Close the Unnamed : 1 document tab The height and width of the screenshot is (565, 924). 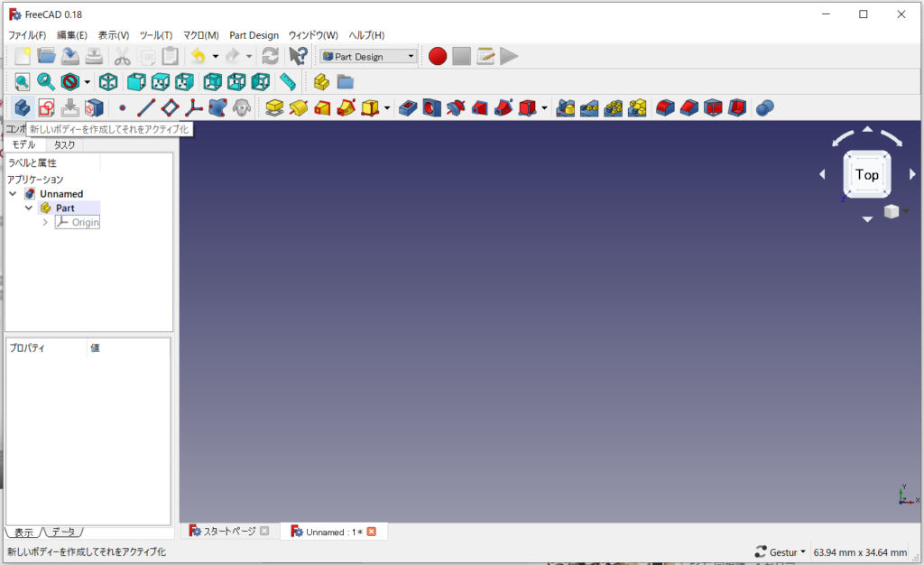point(371,532)
